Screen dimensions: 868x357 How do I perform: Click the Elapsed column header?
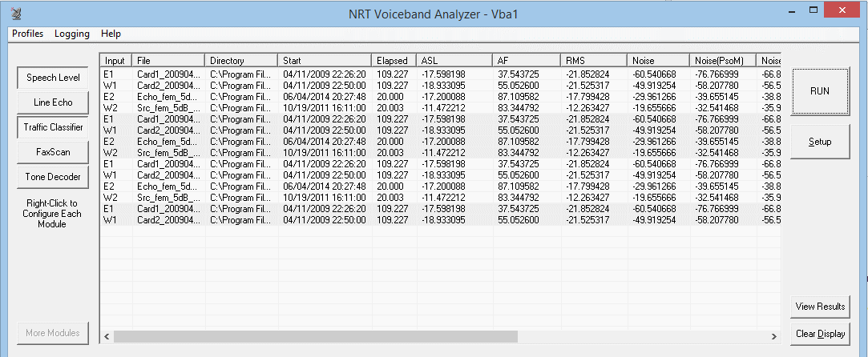click(x=394, y=61)
